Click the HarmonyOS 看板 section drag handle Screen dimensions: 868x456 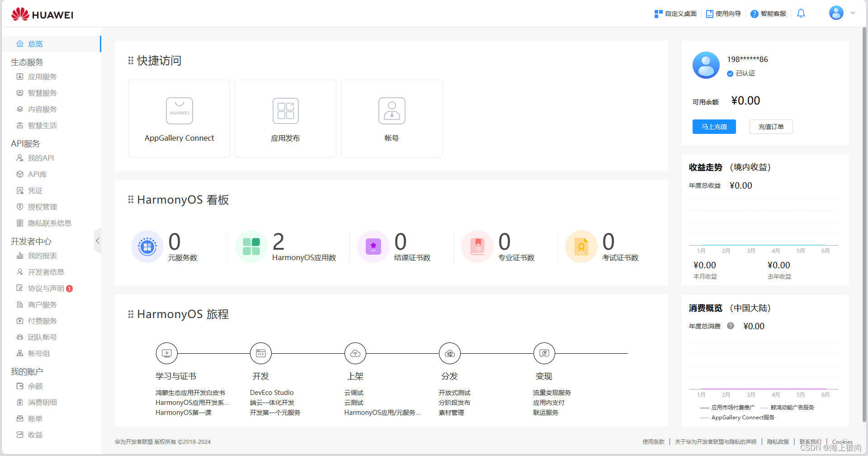tap(131, 199)
